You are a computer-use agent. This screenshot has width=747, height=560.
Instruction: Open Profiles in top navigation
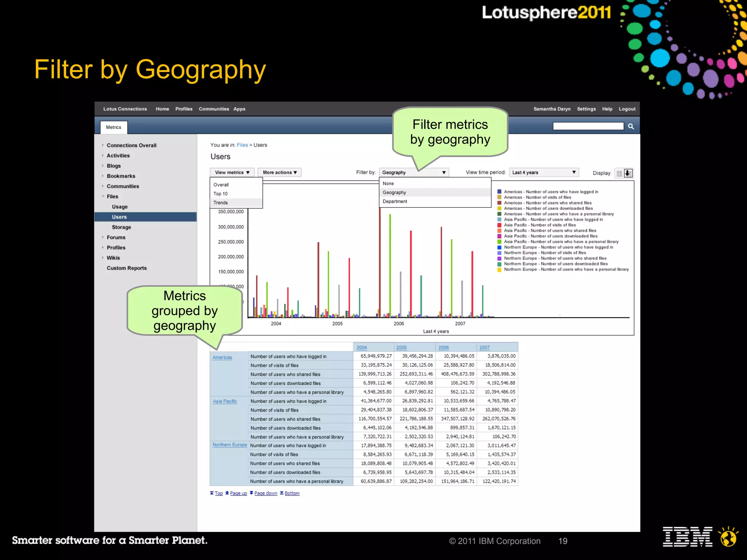click(x=184, y=109)
